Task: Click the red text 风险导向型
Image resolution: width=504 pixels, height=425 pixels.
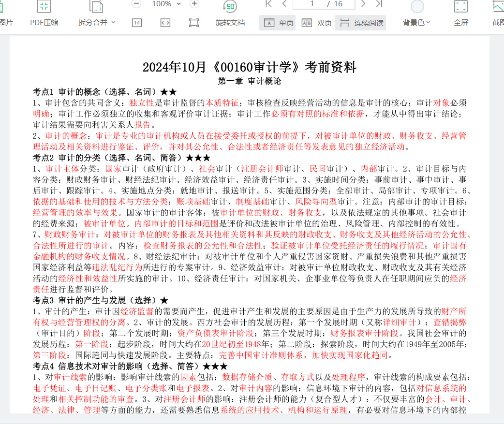Action: [316, 202]
